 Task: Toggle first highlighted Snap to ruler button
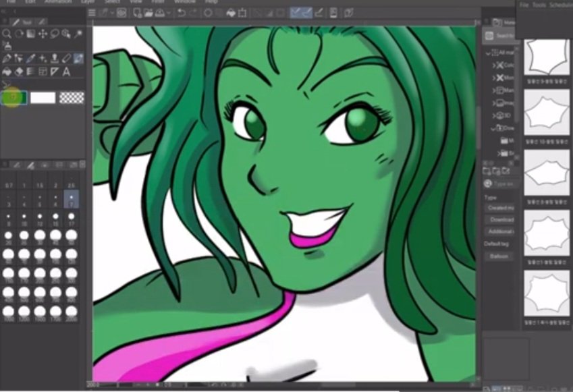point(296,13)
